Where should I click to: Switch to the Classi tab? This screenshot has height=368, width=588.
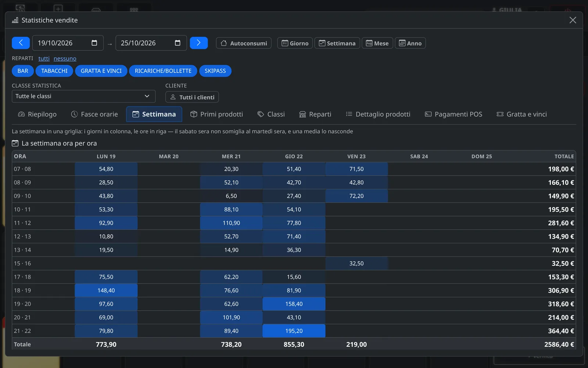tap(271, 114)
